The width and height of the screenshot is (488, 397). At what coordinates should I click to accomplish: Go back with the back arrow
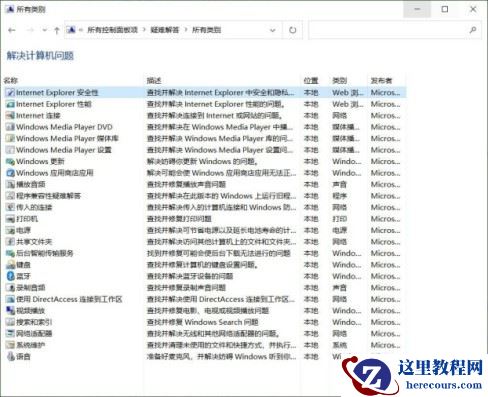click(x=12, y=30)
